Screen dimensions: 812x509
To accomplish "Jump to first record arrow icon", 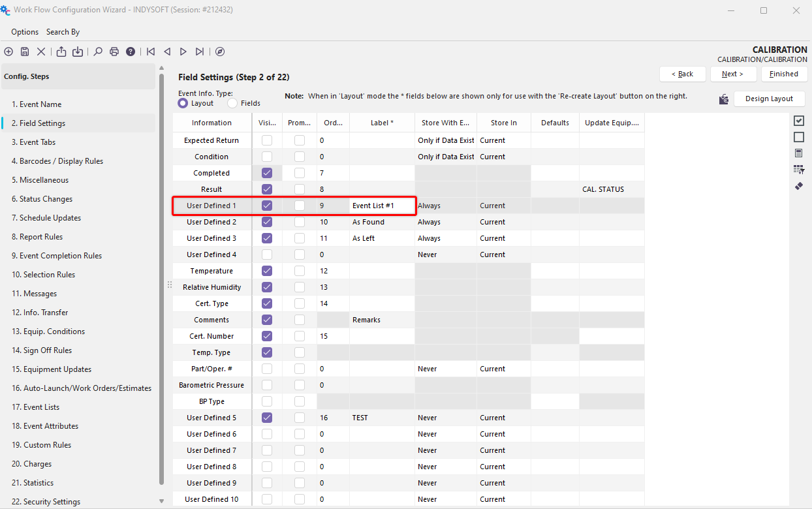I will coord(151,52).
